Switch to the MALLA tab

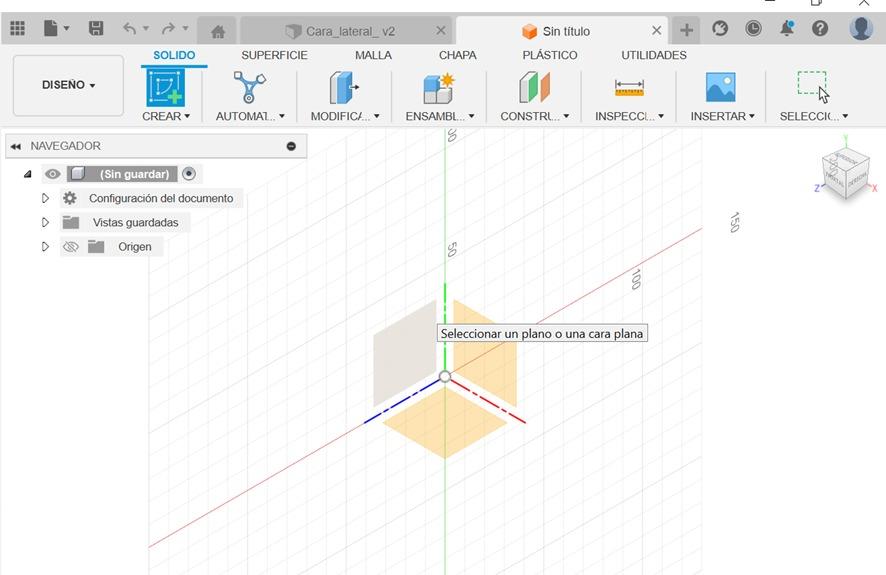pyautogui.click(x=373, y=55)
